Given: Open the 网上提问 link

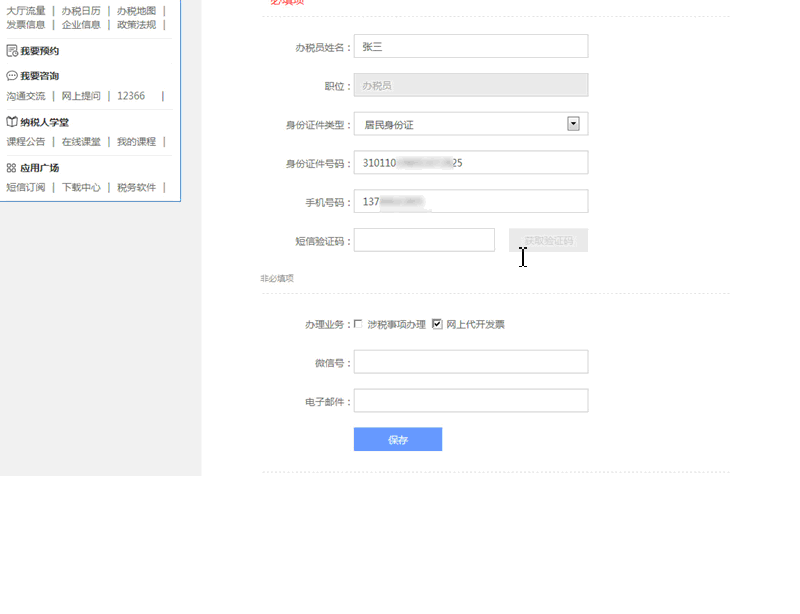Looking at the screenshot, I should click(81, 96).
